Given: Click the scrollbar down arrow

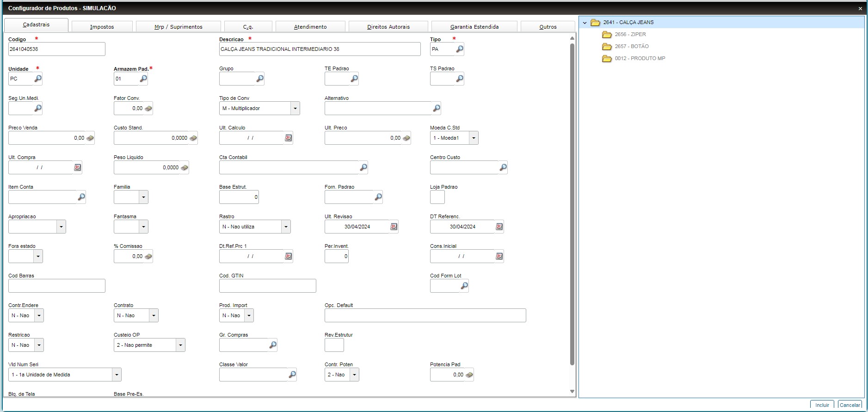Looking at the screenshot, I should (572, 392).
